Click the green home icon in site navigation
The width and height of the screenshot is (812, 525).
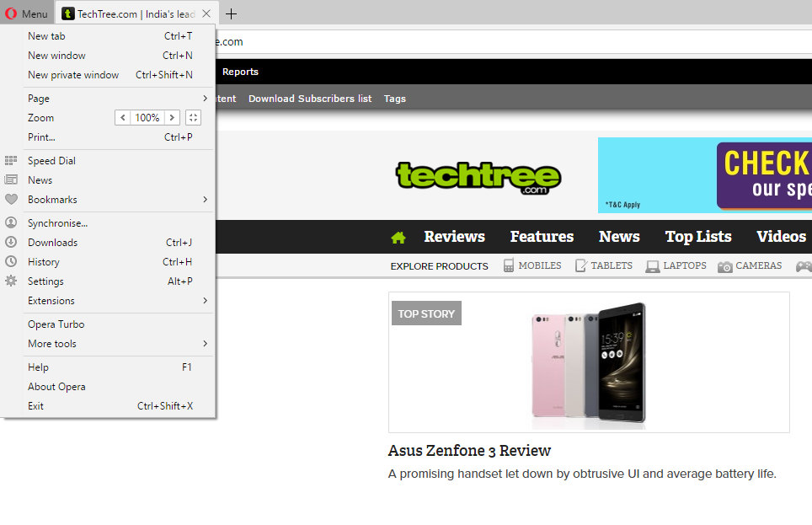click(x=398, y=238)
